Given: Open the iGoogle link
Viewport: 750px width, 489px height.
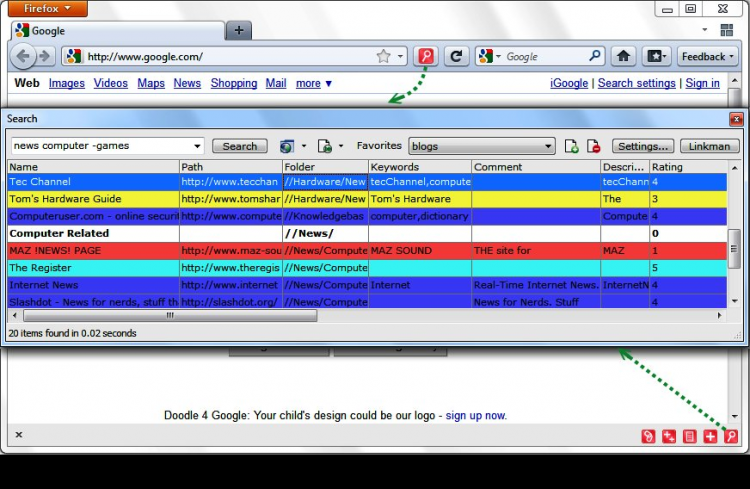Looking at the screenshot, I should (569, 83).
